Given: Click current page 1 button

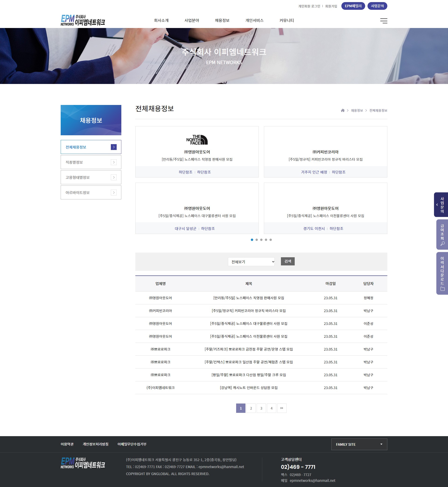Looking at the screenshot, I should tap(241, 408).
